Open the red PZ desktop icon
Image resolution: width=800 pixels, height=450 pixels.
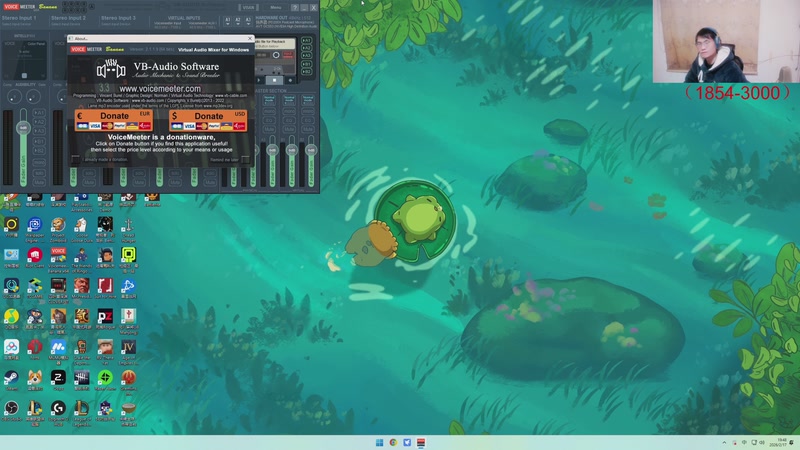105,319
